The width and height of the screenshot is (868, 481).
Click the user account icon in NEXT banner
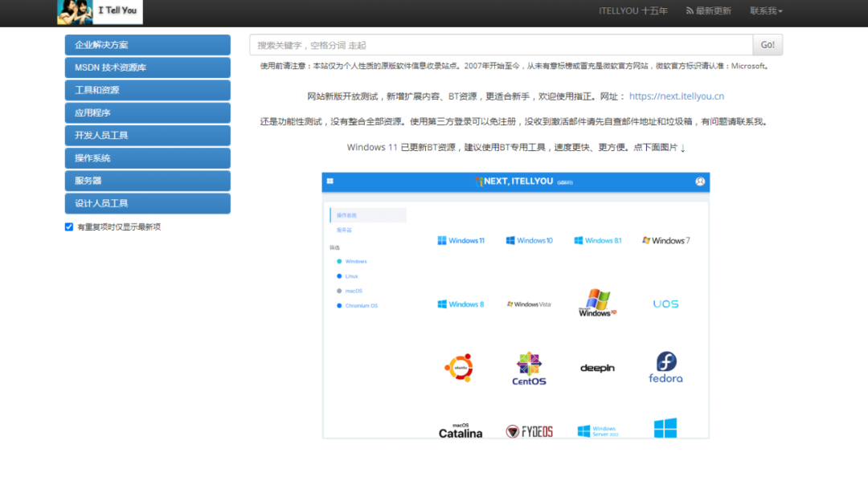click(700, 181)
